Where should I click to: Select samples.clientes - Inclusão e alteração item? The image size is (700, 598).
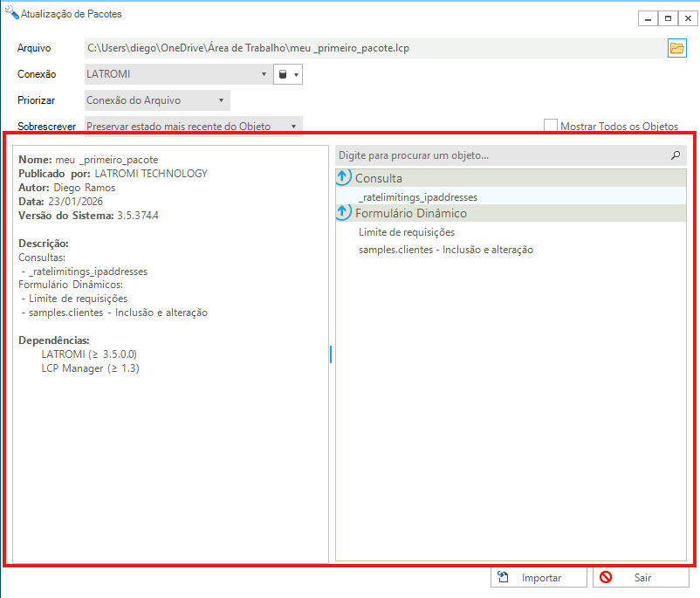pos(445,250)
